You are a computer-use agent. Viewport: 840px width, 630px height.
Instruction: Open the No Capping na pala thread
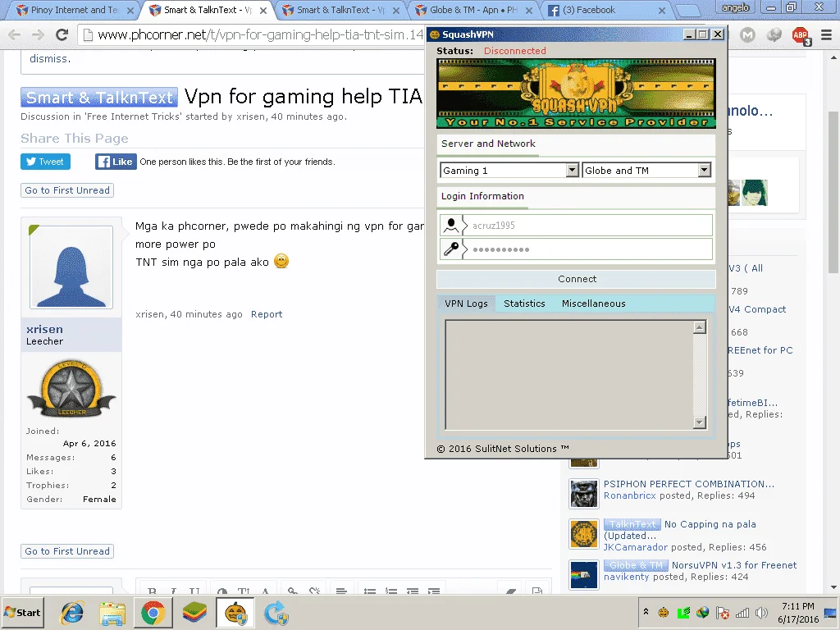pyautogui.click(x=710, y=524)
